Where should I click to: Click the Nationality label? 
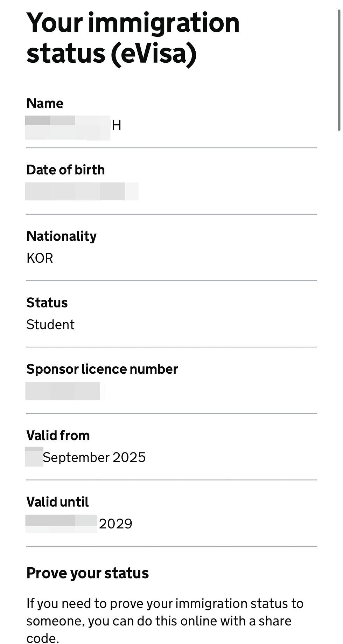click(x=62, y=236)
